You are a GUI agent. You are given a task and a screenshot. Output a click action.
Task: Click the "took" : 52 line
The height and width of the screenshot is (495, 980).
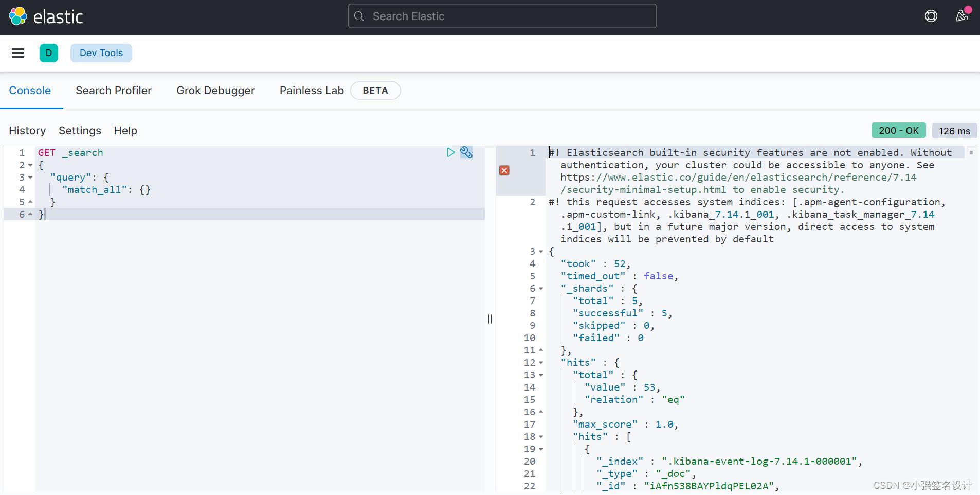(x=595, y=264)
